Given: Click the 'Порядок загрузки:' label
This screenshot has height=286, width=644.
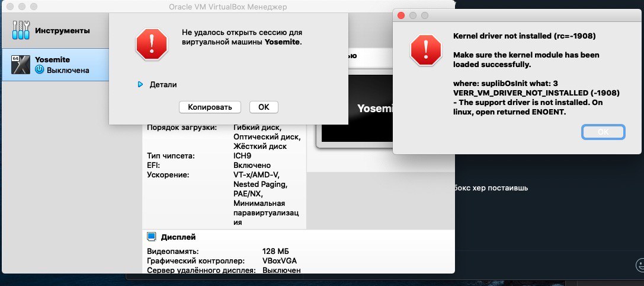Looking at the screenshot, I should tap(182, 127).
